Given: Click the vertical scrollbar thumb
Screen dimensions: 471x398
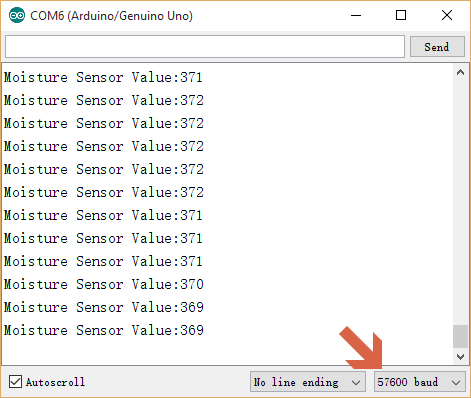Looking at the screenshot, I should [x=460, y=337].
